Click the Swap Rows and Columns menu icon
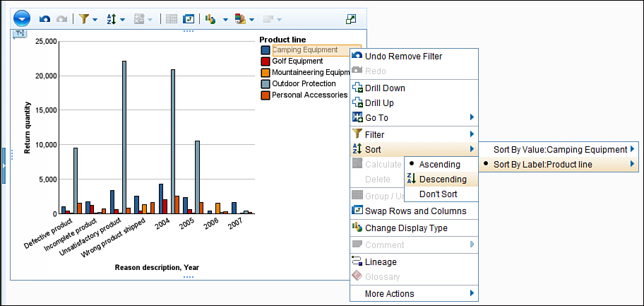The image size is (644, 306). pyautogui.click(x=358, y=211)
